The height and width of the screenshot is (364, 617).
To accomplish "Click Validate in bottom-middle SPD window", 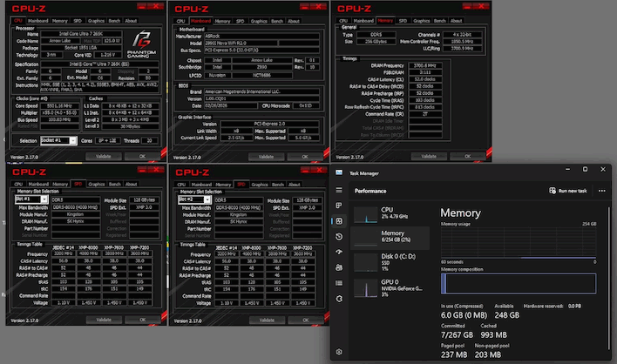I will 267,320.
